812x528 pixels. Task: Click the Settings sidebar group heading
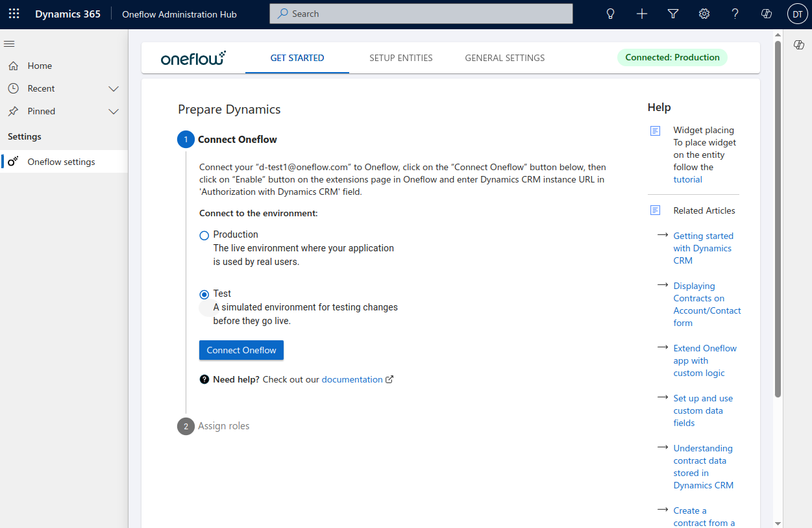[25, 136]
